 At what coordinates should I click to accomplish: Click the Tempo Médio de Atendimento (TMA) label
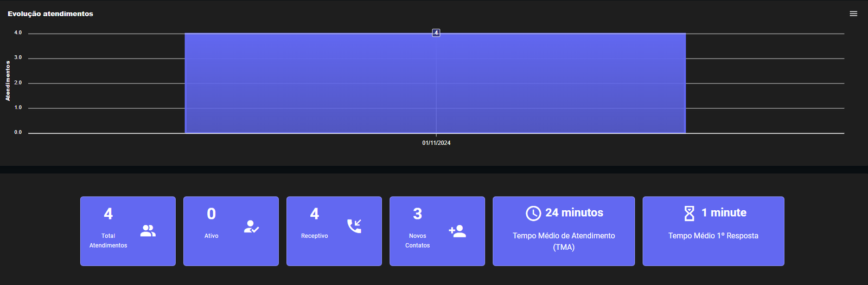pos(564,241)
